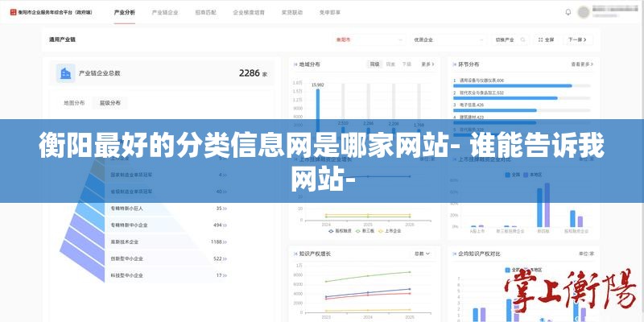Switch to 层级分布 view
644x322 pixels.
[x=110, y=103]
